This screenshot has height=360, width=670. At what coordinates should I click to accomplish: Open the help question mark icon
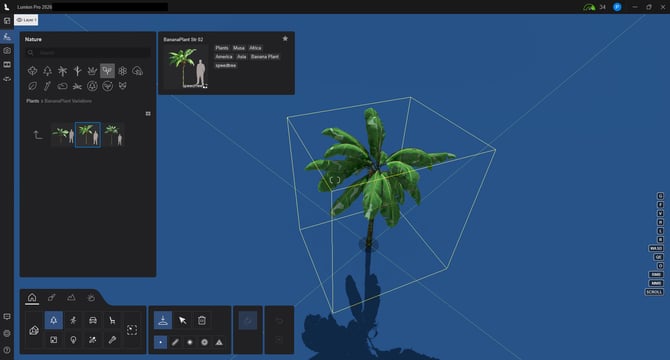7,350
